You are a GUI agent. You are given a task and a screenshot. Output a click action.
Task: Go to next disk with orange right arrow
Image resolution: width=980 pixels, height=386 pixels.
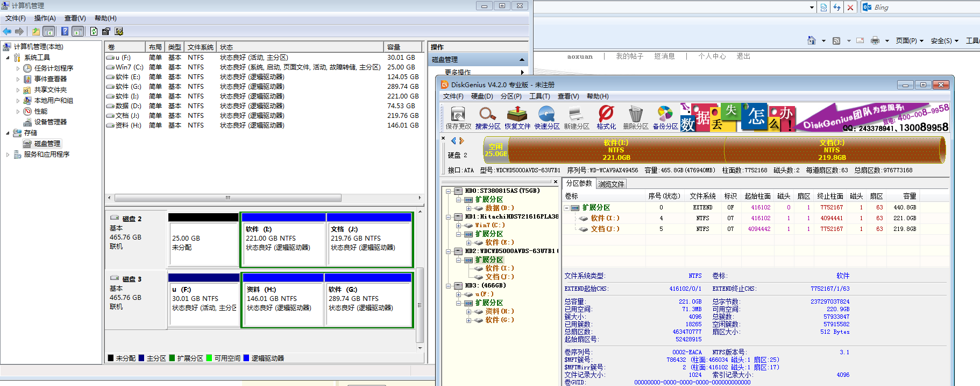click(461, 141)
